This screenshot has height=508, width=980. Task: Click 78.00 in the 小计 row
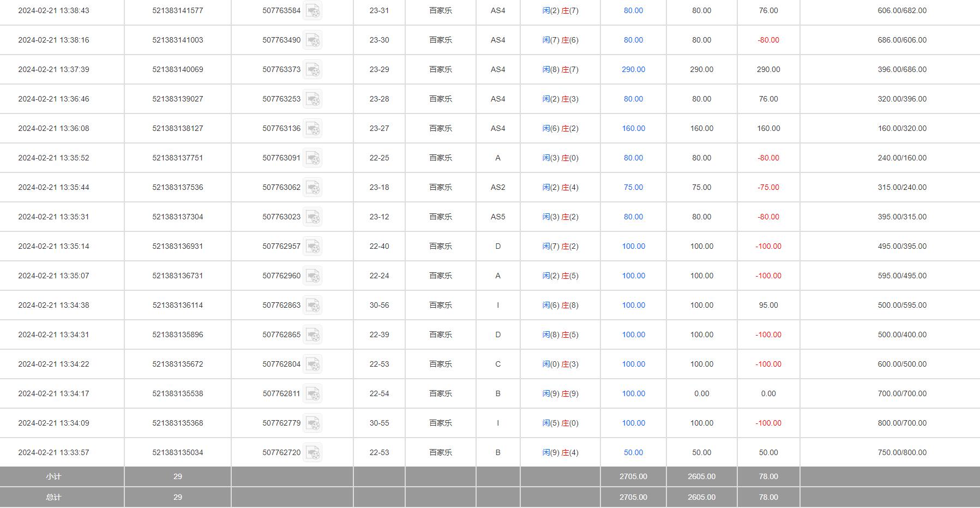tap(768, 476)
